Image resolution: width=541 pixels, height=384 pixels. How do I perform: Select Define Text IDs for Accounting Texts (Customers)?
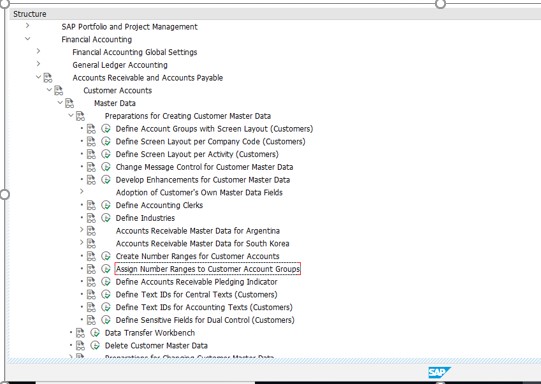204,307
